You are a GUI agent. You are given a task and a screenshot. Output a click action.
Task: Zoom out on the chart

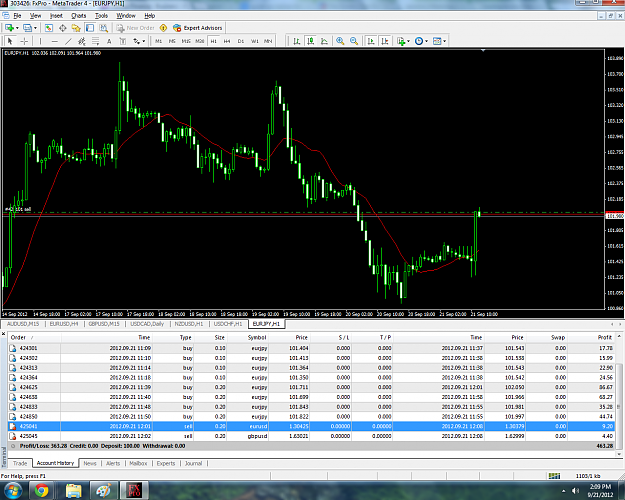pyautogui.click(x=354, y=41)
